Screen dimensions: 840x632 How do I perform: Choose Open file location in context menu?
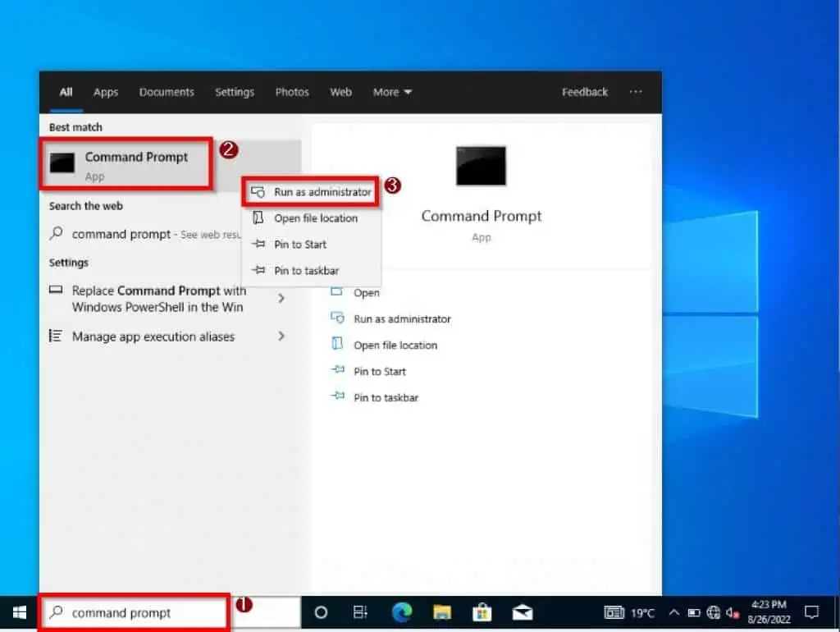311,218
